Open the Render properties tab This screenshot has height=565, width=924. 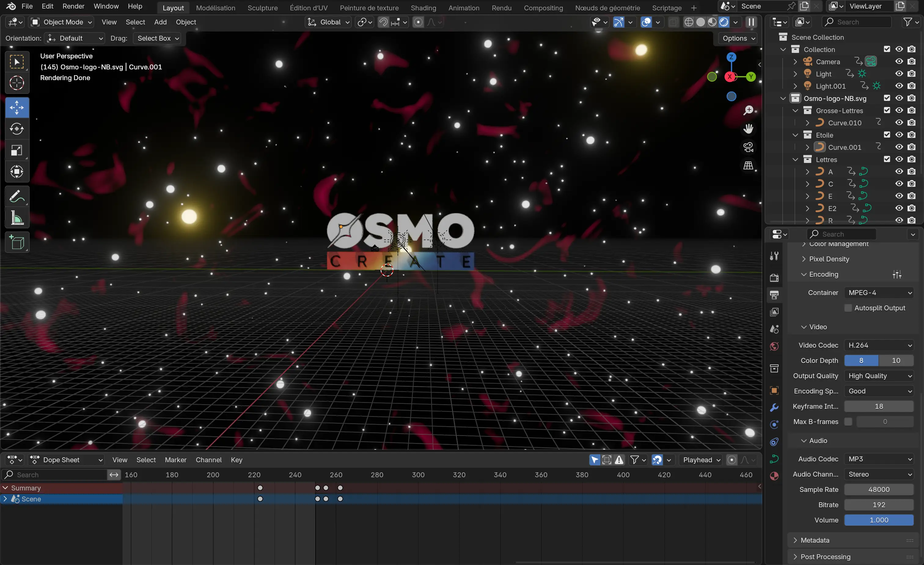[774, 278]
